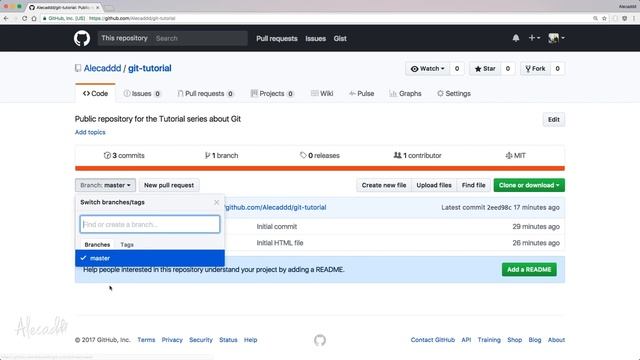Open Contact GitHub footer link
640x360 pixels.
pyautogui.click(x=433, y=340)
